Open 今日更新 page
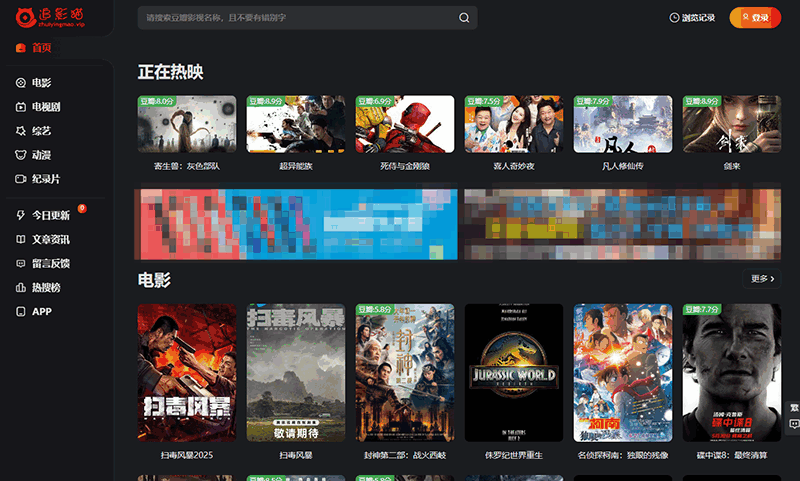This screenshot has height=481, width=800. (51, 215)
